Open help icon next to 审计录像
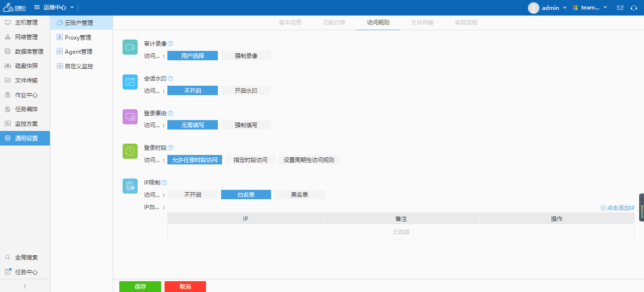644x292 pixels. (170, 44)
